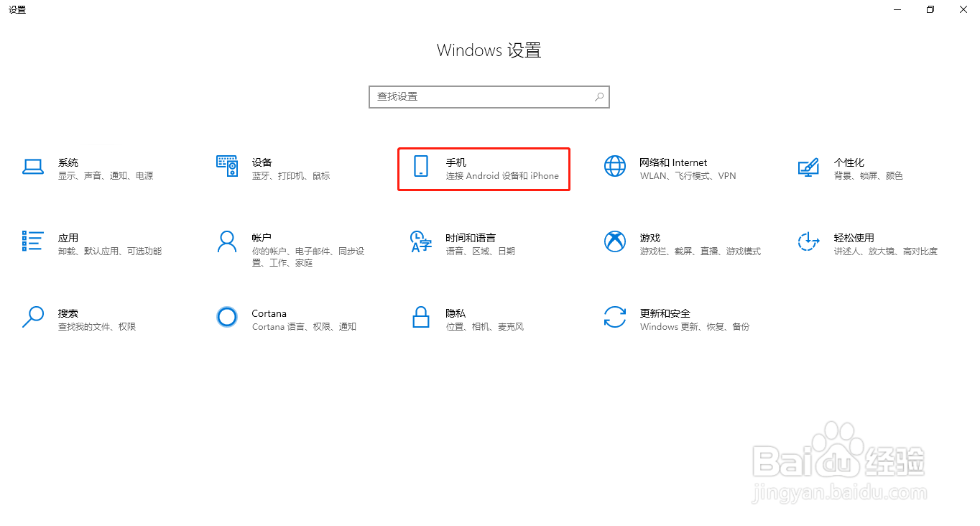Click description 语音、区域、日期
980x526 pixels.
(x=481, y=252)
